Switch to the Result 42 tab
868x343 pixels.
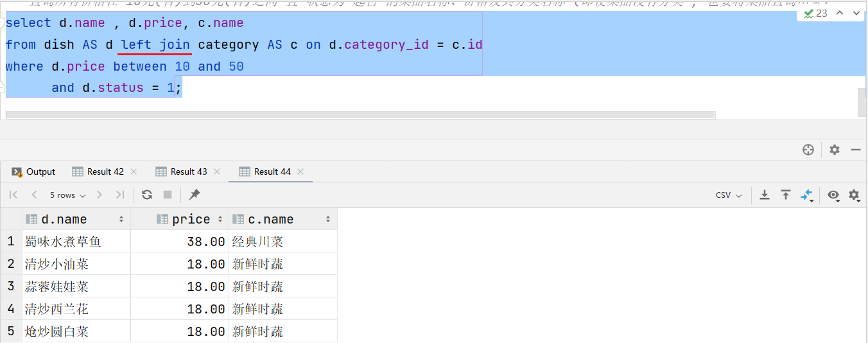(105, 171)
